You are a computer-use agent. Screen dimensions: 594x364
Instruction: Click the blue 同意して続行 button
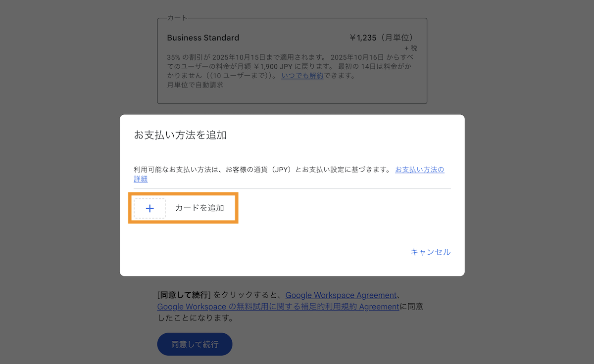[195, 344]
